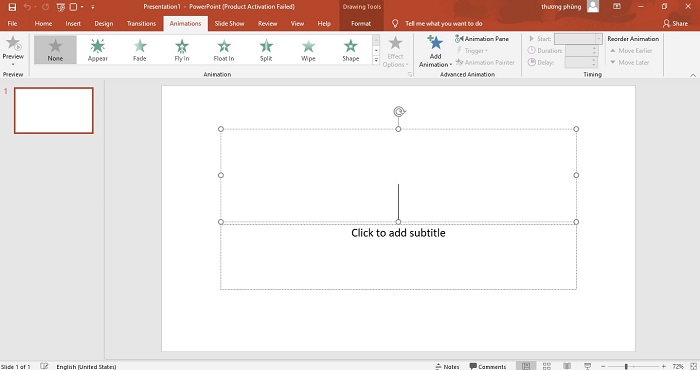Viewport: 700px width, 370px height.
Task: Apply the Fade animation
Action: tap(140, 50)
